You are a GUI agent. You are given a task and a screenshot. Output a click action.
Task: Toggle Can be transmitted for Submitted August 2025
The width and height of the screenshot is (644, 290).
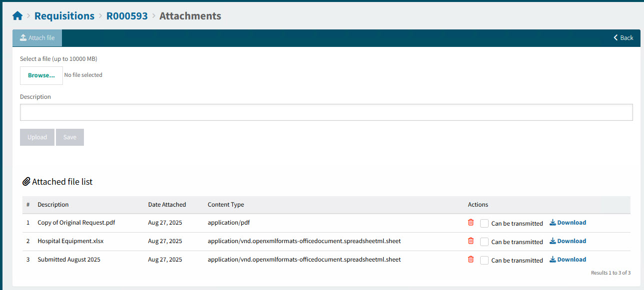click(x=484, y=260)
